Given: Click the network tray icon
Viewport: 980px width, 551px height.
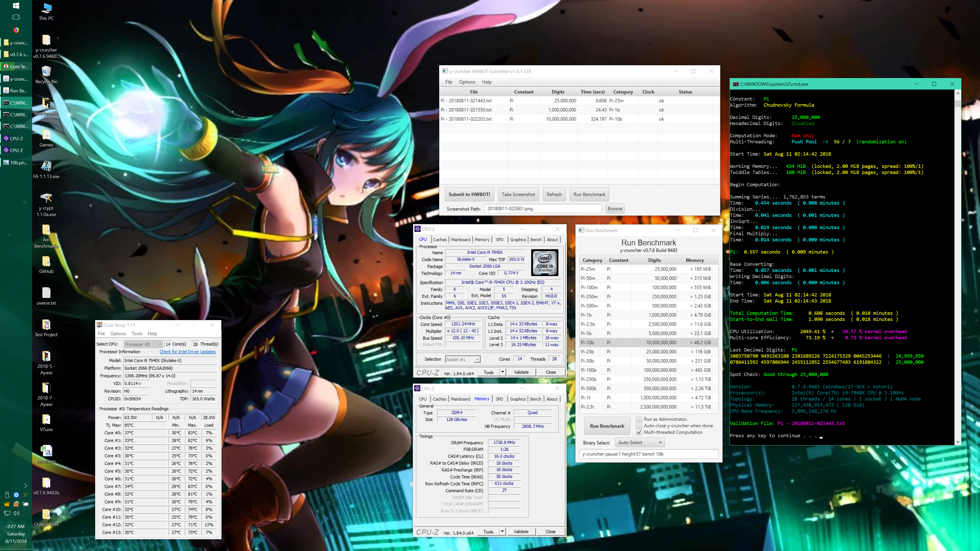Looking at the screenshot, I should click(7, 513).
